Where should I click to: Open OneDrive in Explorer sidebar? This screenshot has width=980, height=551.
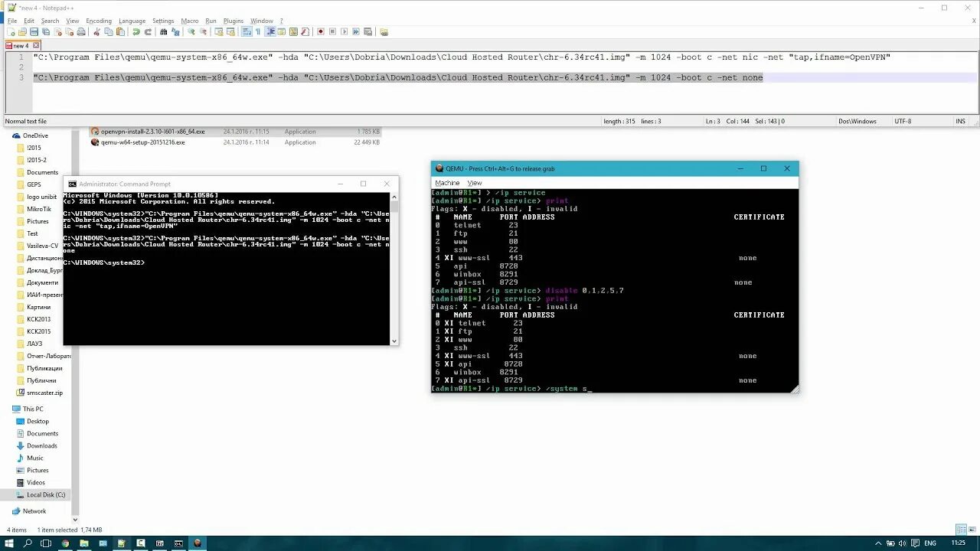coord(35,135)
